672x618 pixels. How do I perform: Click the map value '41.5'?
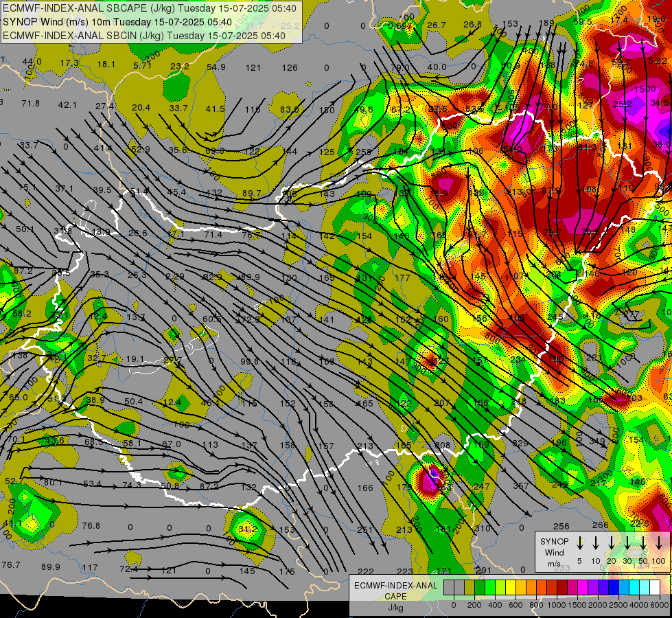tap(215, 109)
